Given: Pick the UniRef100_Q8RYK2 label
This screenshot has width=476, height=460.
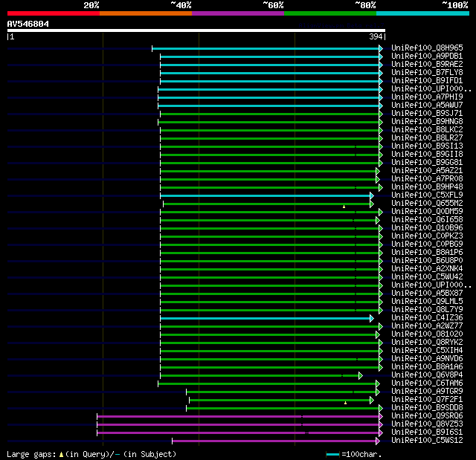Looking at the screenshot, I should click(427, 343).
